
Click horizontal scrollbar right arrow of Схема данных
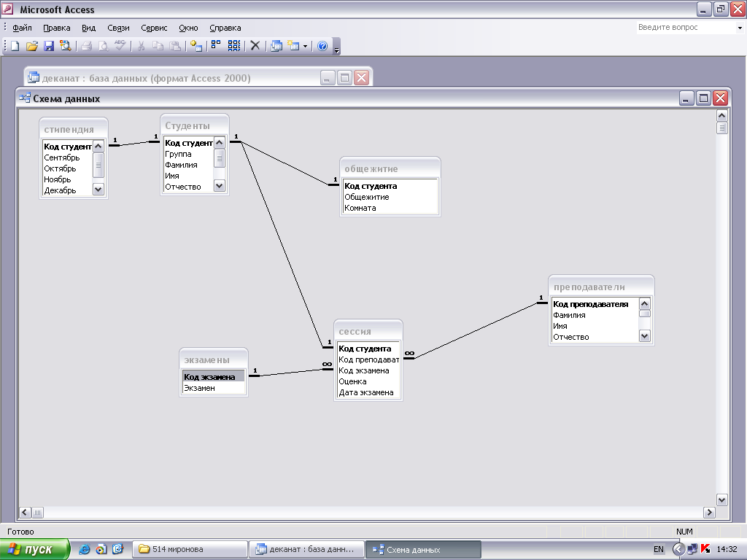coord(709,513)
